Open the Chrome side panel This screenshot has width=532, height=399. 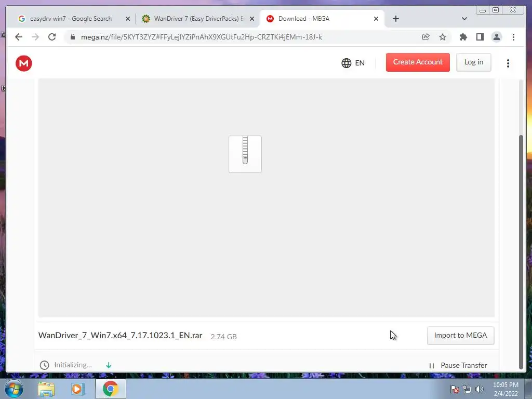pyautogui.click(x=480, y=37)
